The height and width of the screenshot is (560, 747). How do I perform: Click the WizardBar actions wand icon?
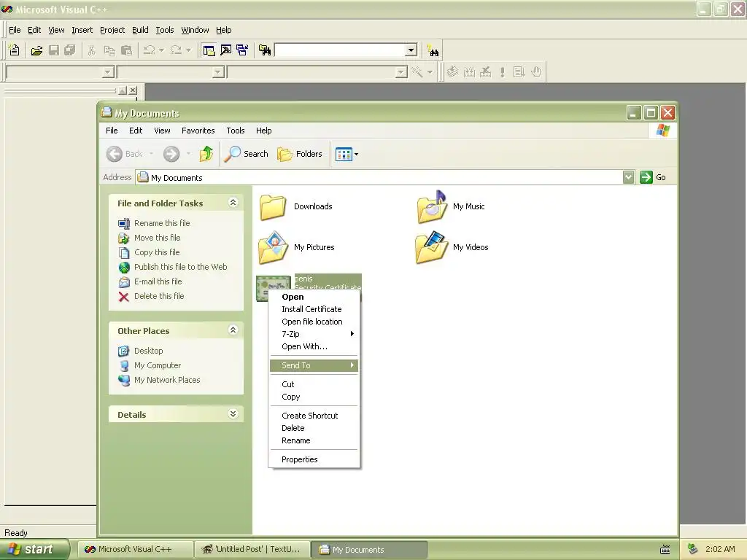[x=417, y=72]
